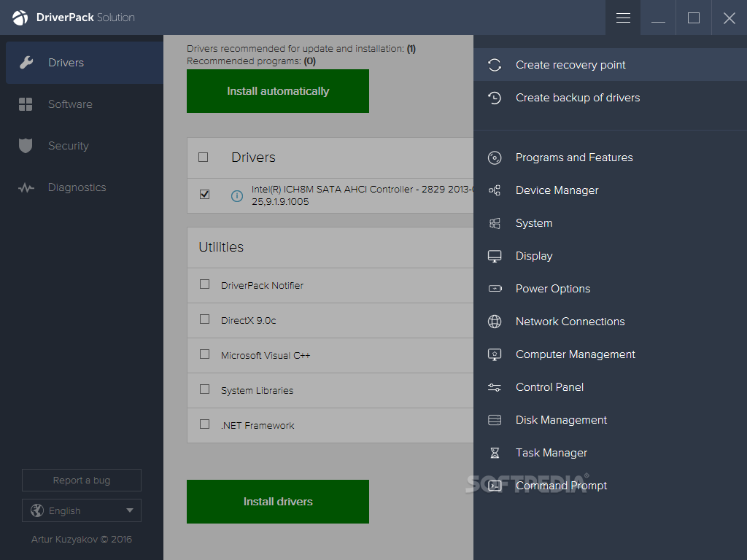Click the recovery point refresh icon

495,65
